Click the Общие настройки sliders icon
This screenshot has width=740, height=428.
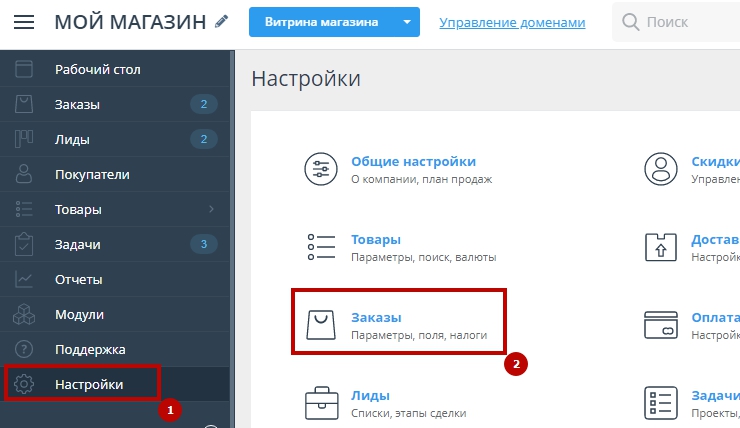pos(321,169)
